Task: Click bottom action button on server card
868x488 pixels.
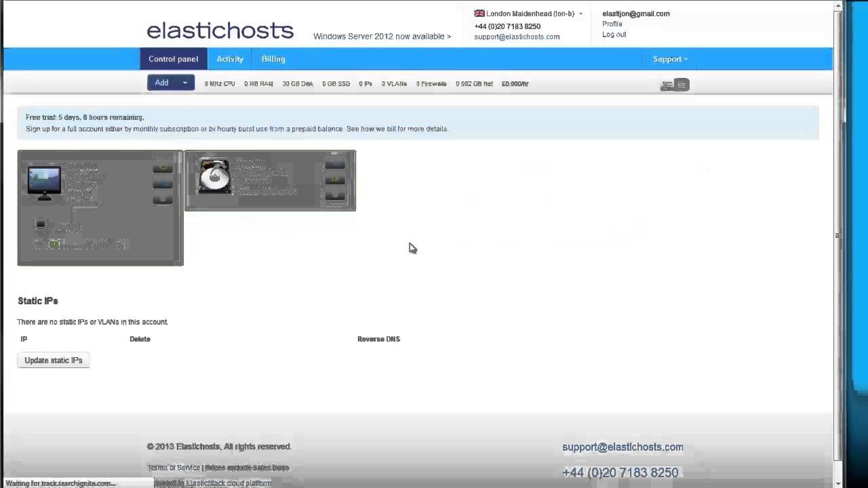Action: click(x=163, y=199)
